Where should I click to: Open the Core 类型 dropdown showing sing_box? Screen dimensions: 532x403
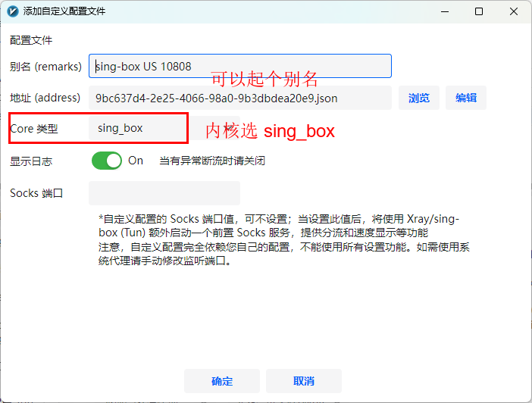138,128
